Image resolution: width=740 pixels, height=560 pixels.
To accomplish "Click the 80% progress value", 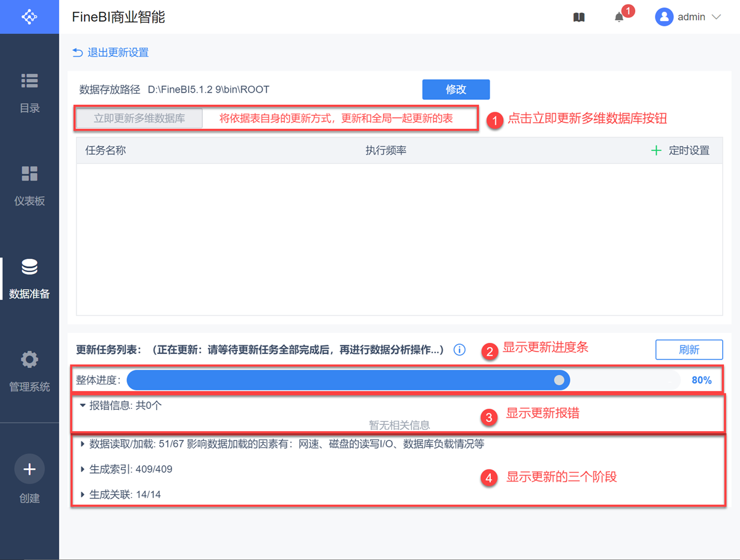I will tap(702, 381).
